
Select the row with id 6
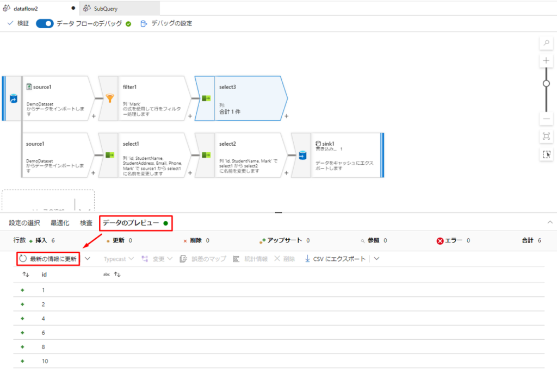tap(279, 333)
